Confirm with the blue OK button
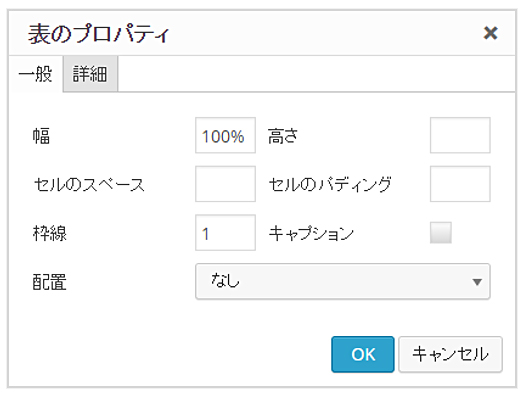The width and height of the screenshot is (526, 397). click(x=363, y=354)
